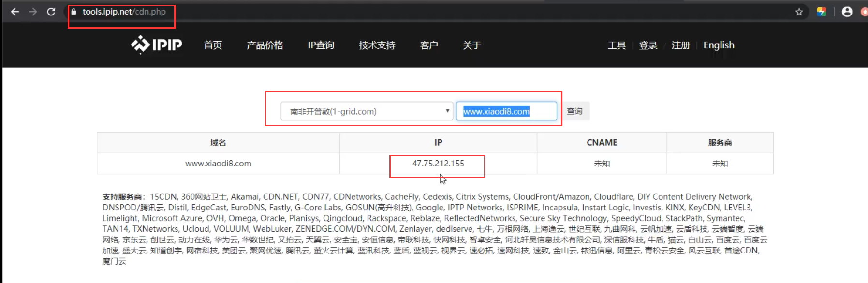Click the browser back arrow

coord(15,12)
